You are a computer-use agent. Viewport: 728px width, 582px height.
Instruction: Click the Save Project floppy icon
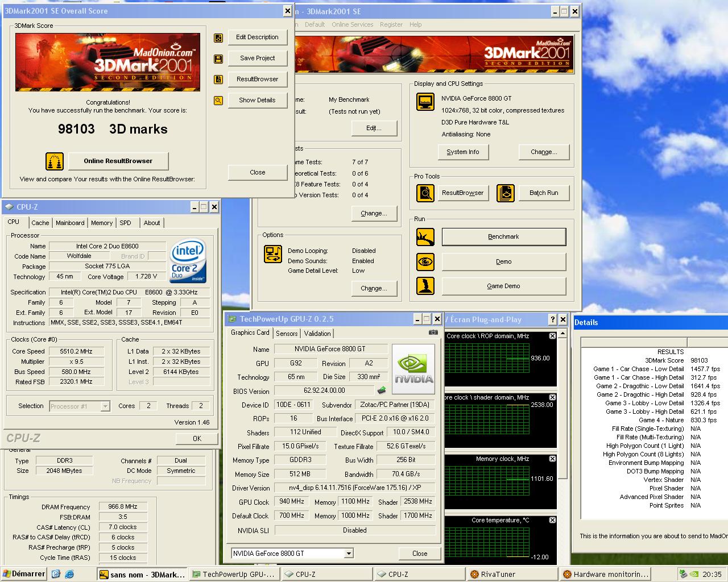[x=218, y=59]
